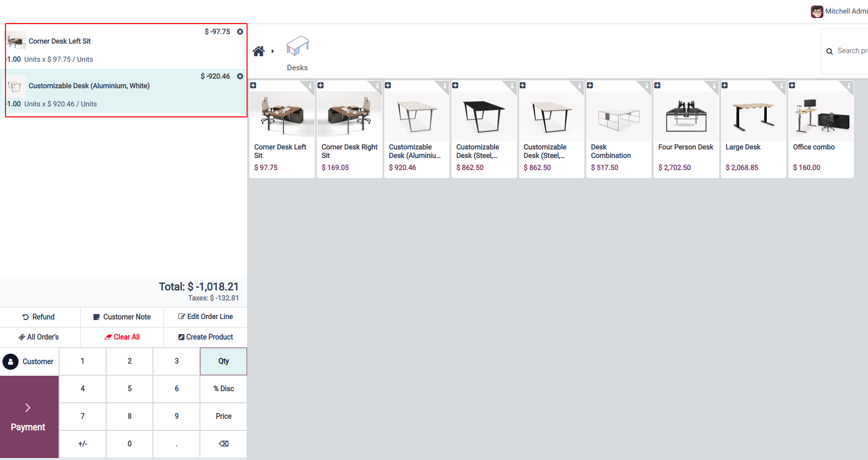Remove the Corner Desk Left Sit order line
Image resolution: width=868 pixels, height=460 pixels.
point(240,32)
